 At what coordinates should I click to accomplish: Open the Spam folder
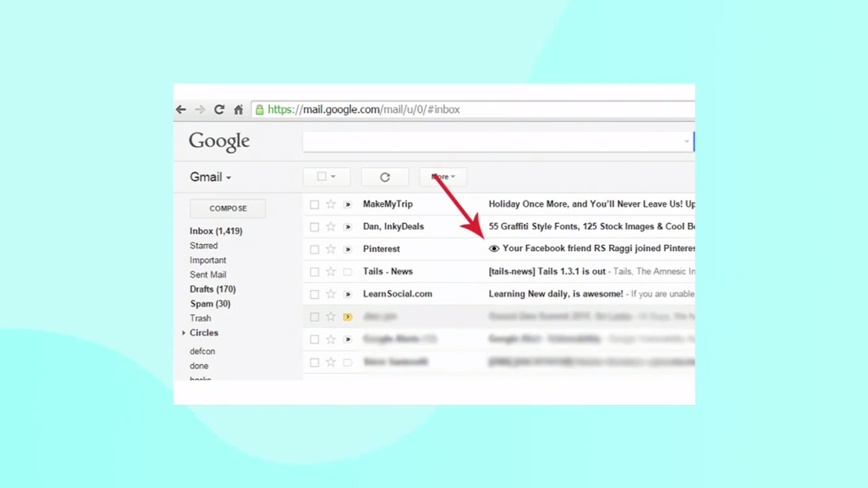point(210,304)
